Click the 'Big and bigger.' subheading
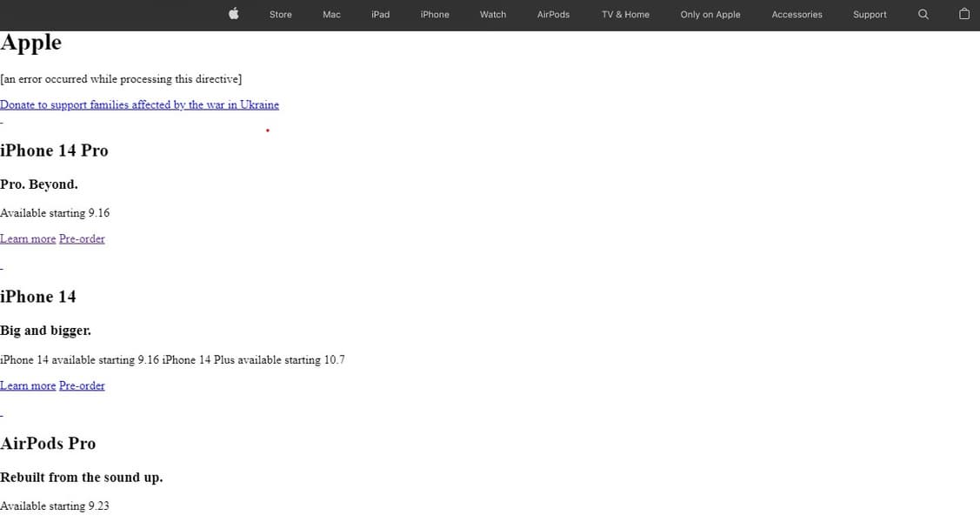980x522 pixels. [x=45, y=331]
